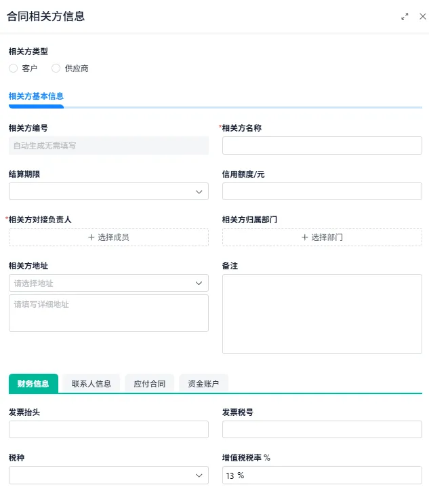429x504 pixels.
Task: Click the 相关方名称 input field
Action: pyautogui.click(x=322, y=145)
